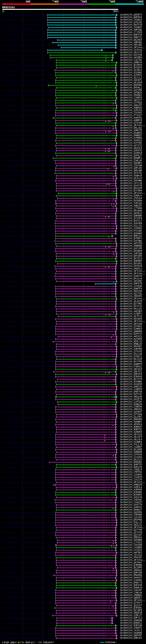Click hit label UniRef100_Q7NRJ0
The width and height of the screenshot is (146, 644).
click(x=131, y=196)
